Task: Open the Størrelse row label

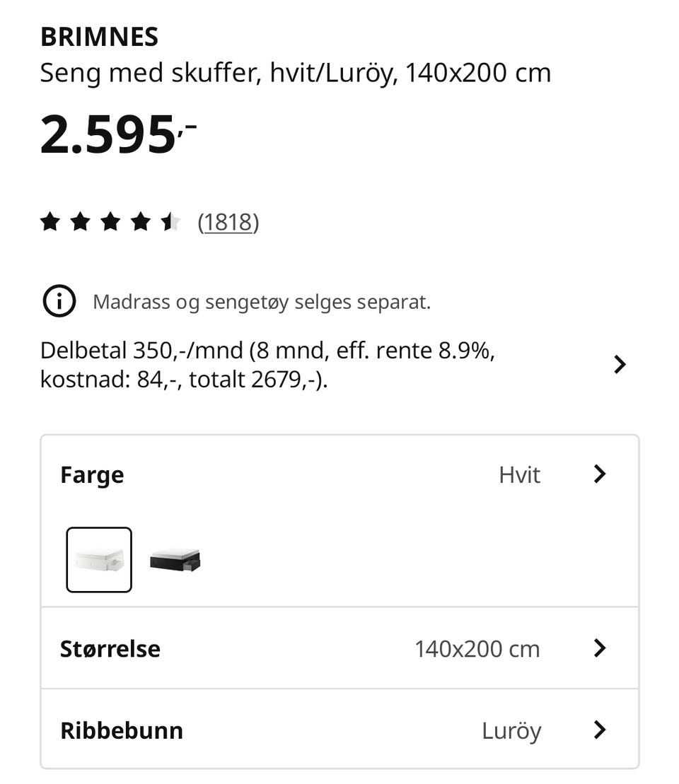Action: pos(110,649)
